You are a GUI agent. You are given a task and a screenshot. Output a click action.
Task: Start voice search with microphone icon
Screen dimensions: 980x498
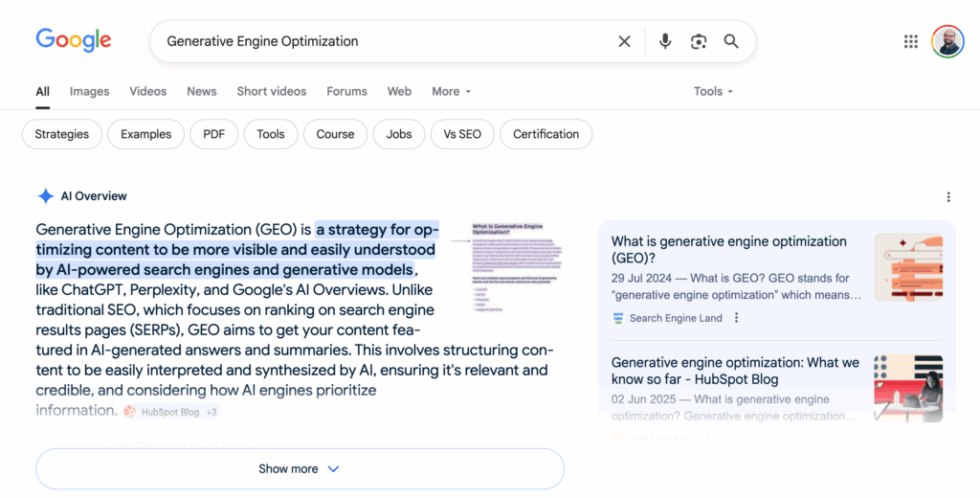click(665, 41)
